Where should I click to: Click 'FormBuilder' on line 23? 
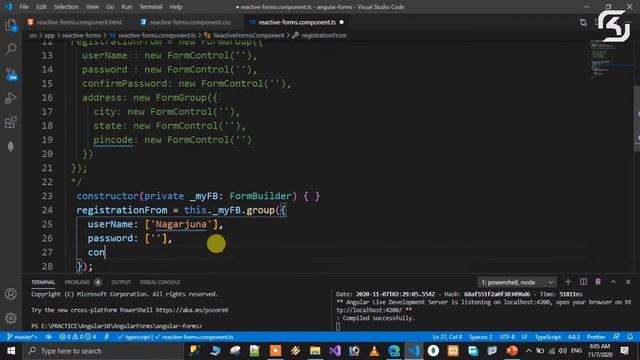tap(260, 196)
